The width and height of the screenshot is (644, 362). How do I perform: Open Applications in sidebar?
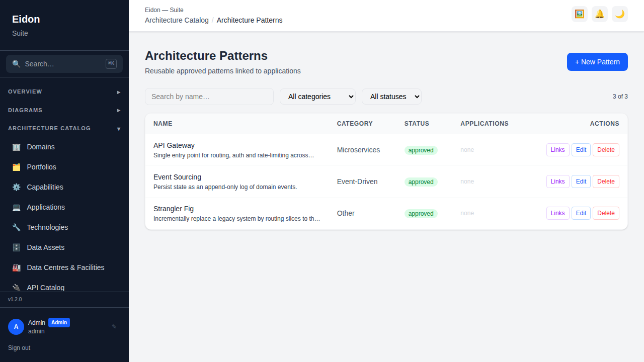click(x=64, y=207)
